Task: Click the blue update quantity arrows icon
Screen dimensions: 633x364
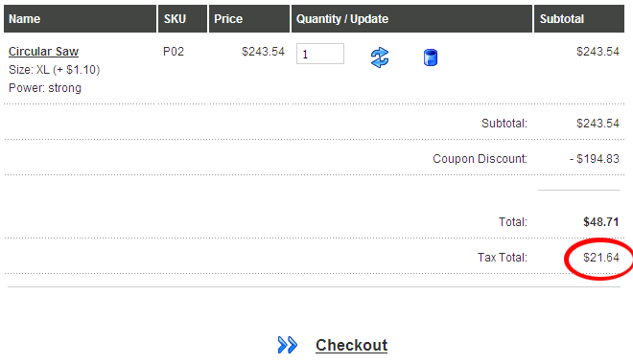Action: [x=380, y=57]
